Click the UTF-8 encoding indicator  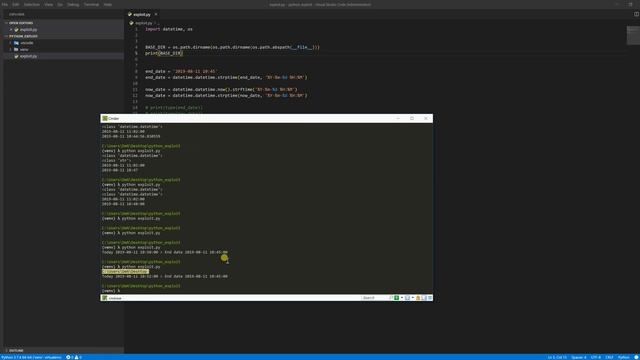click(x=596, y=357)
